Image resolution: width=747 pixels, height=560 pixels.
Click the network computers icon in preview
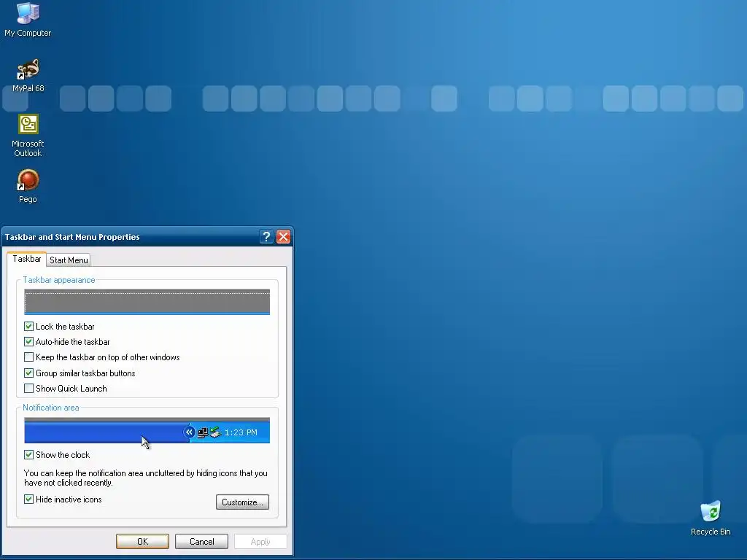[203, 433]
